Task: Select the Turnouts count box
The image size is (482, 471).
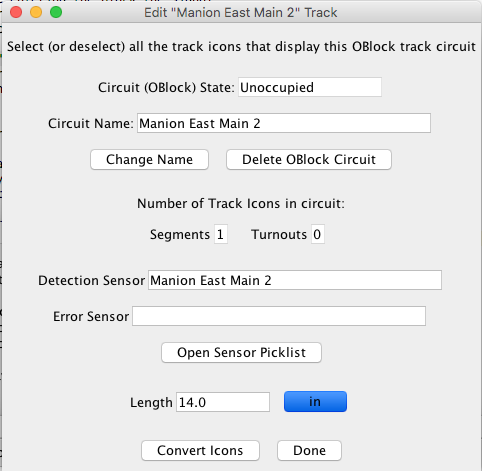Action: (318, 234)
